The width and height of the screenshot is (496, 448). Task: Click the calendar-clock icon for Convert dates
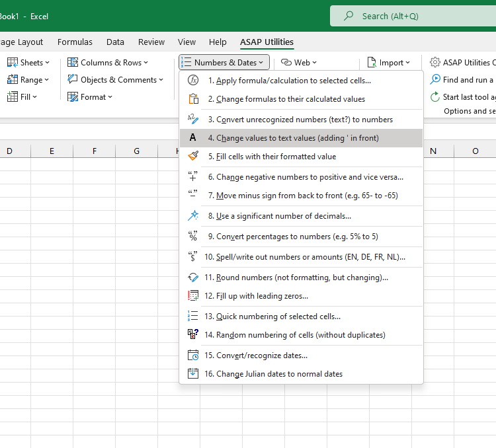tap(193, 355)
